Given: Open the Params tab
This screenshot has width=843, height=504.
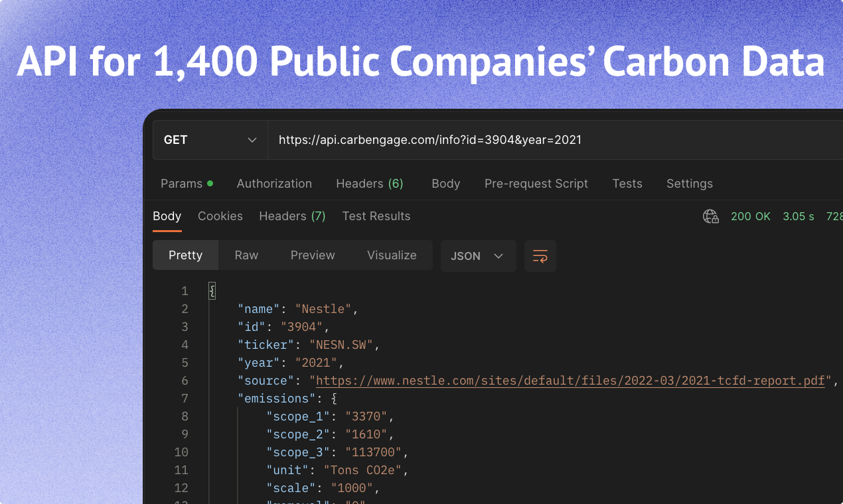Looking at the screenshot, I should pyautogui.click(x=187, y=184).
